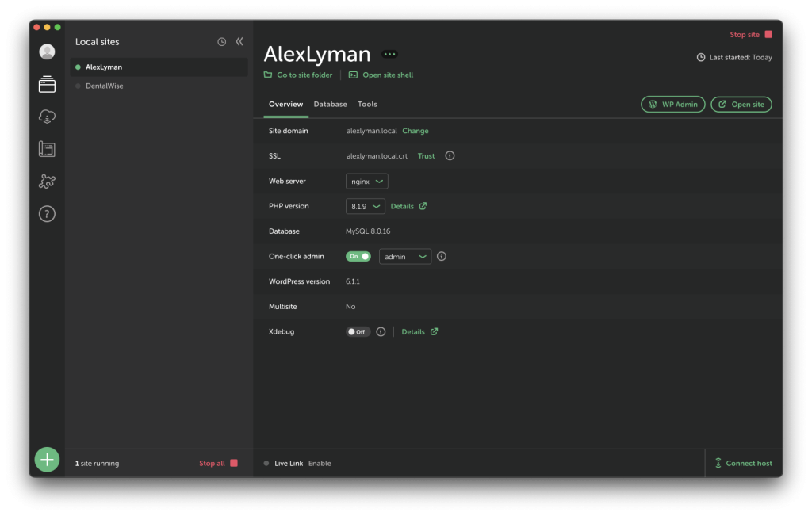Switch to the Tools tab
Viewport: 812px width, 516px height.
click(367, 105)
